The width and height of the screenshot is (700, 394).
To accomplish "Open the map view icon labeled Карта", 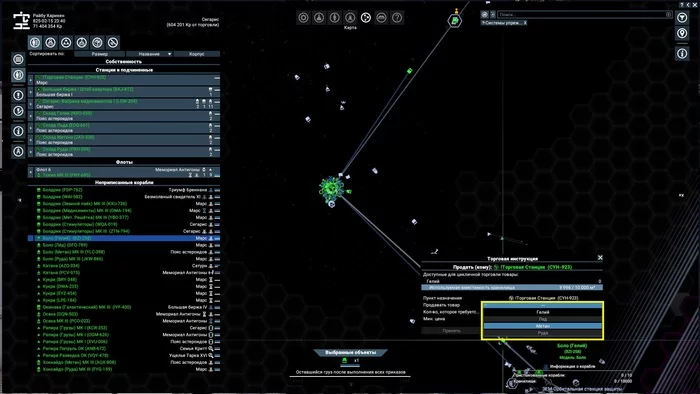I will (x=366, y=18).
